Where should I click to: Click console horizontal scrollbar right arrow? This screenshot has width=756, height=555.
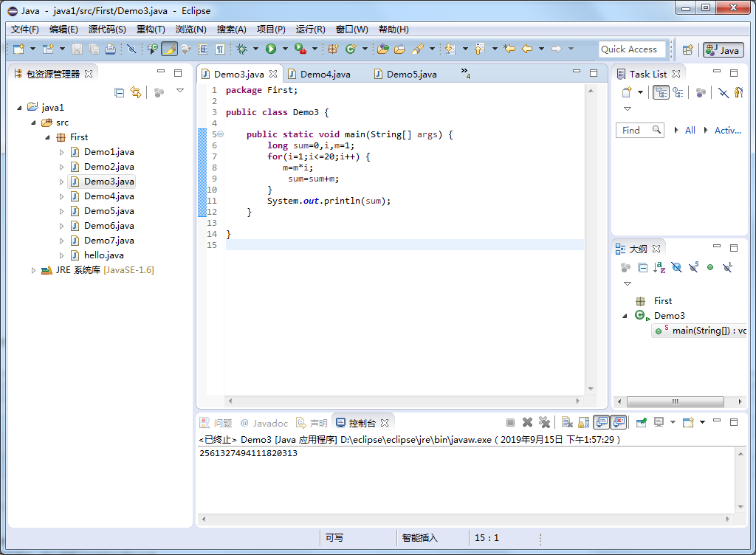coord(727,519)
